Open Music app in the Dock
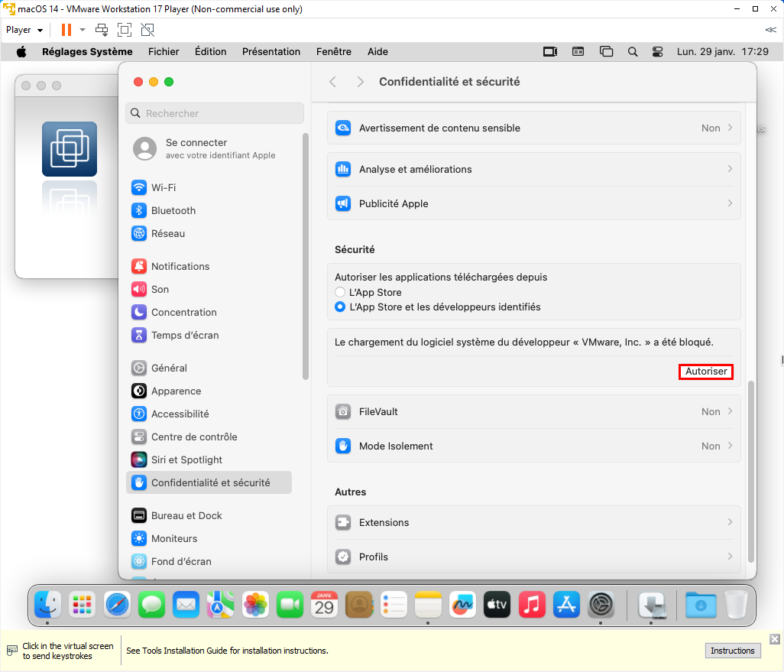Image resolution: width=784 pixels, height=672 pixels. click(x=532, y=605)
